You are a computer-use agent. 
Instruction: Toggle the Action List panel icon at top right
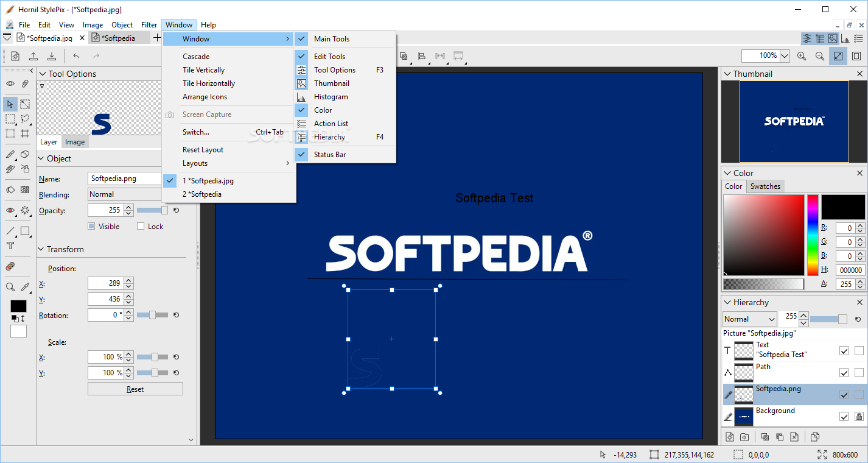858,38
